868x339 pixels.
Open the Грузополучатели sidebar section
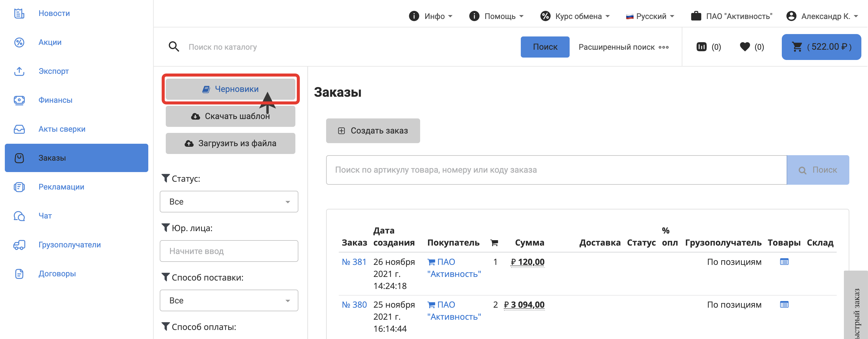(69, 245)
